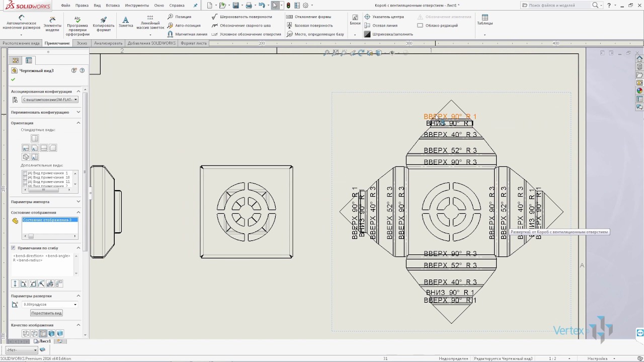The image size is (644, 362).
Task: Switch to the Эскиз tab
Action: (x=82, y=43)
